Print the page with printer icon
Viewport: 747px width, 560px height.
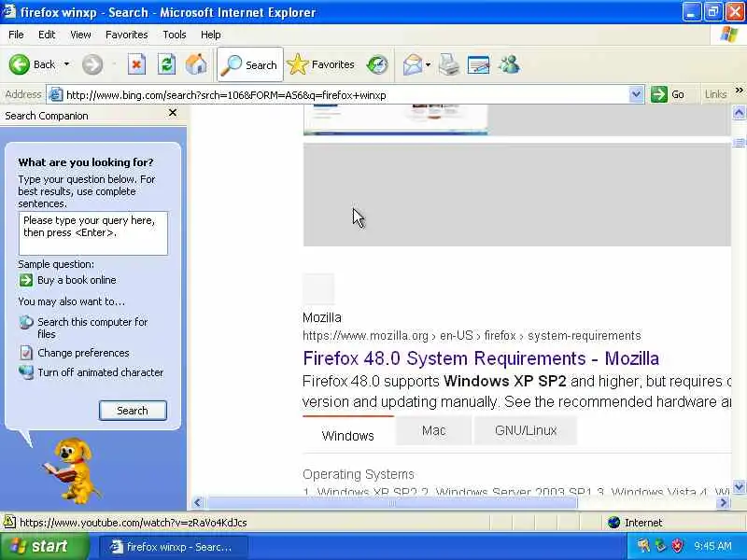click(449, 64)
